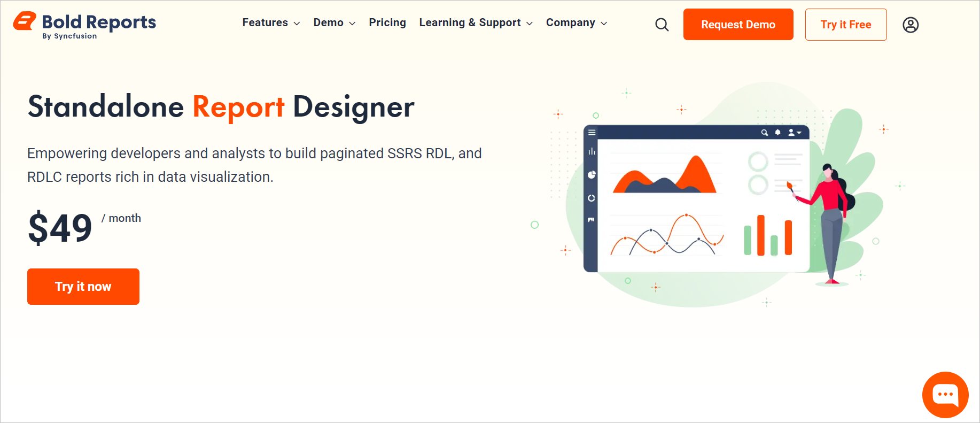Viewport: 980px width, 423px height.
Task: Click the Standalone Report Designer heading
Action: (x=221, y=107)
